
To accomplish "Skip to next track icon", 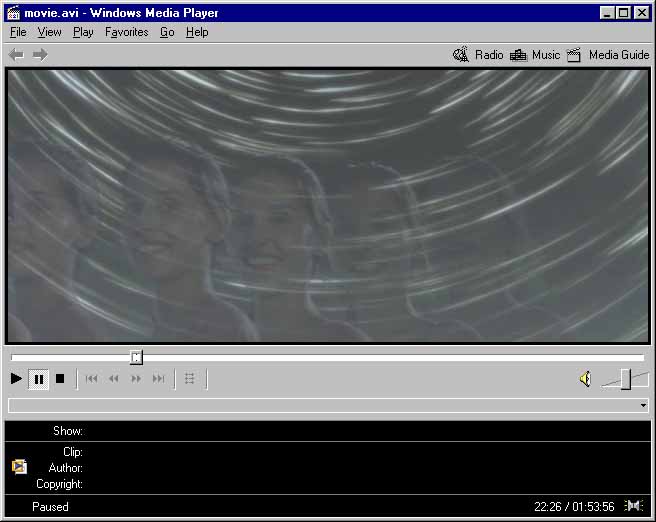I will pos(159,379).
